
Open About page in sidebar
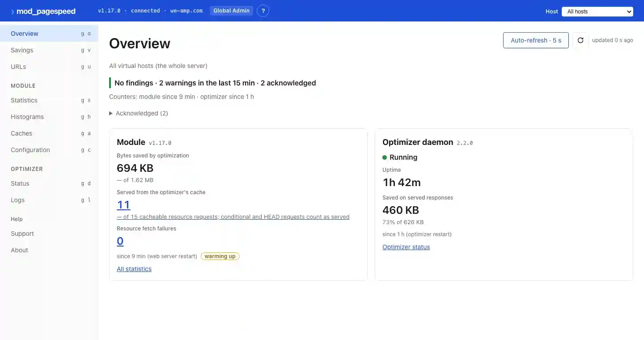(x=49, y=250)
